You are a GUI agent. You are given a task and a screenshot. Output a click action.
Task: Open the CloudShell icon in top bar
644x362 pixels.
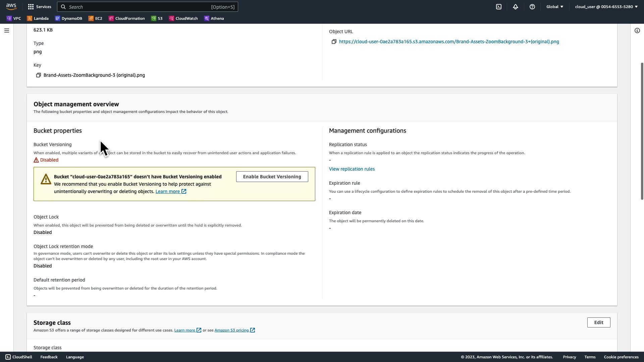point(499,7)
